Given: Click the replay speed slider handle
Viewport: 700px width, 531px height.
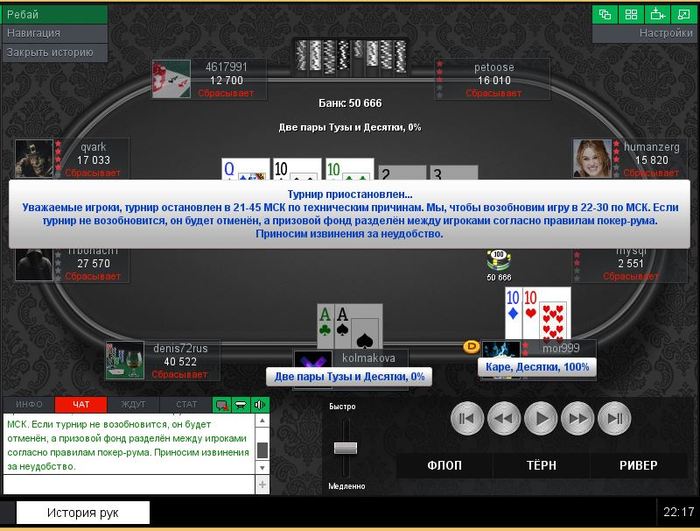Looking at the screenshot, I should coord(346,448).
